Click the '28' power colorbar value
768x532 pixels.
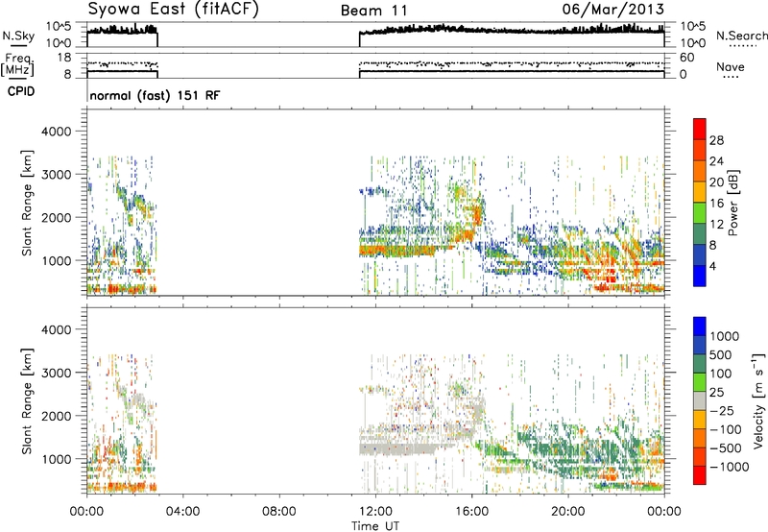716,140
